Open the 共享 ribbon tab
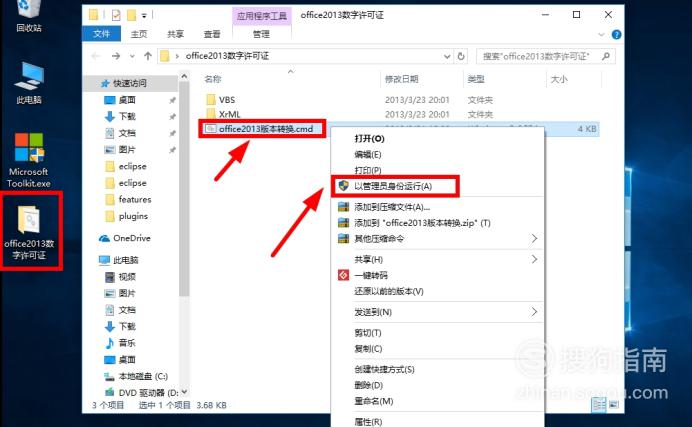The image size is (692, 427). (x=175, y=34)
